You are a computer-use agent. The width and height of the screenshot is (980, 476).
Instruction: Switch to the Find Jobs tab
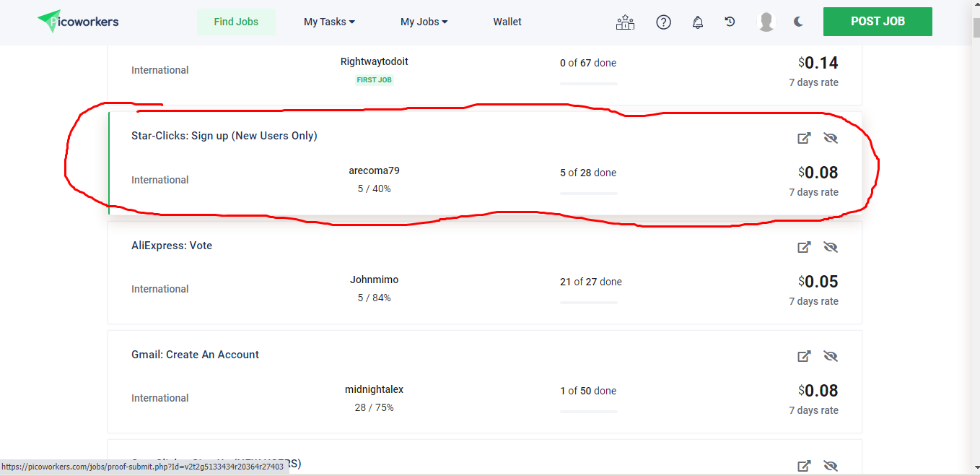(x=236, y=22)
